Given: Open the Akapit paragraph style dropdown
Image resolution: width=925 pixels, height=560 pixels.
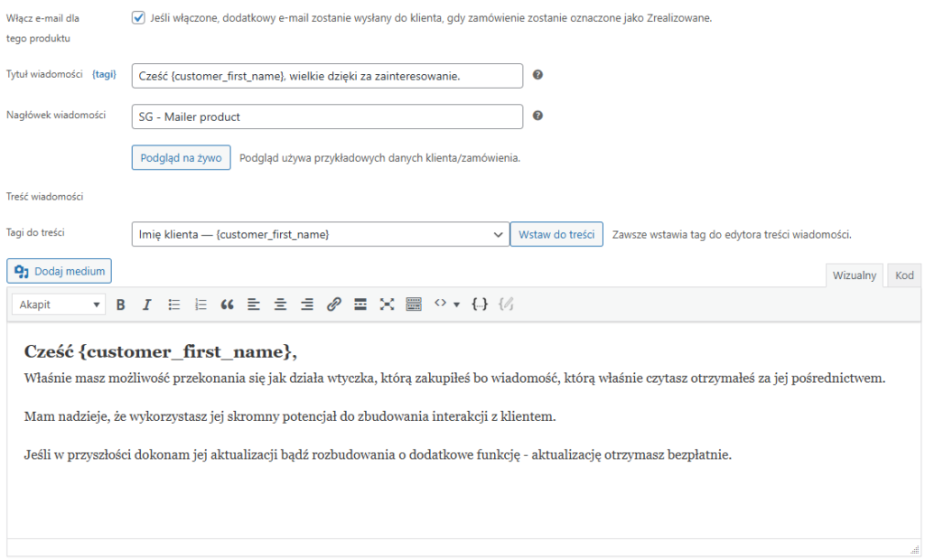Looking at the screenshot, I should [x=57, y=304].
